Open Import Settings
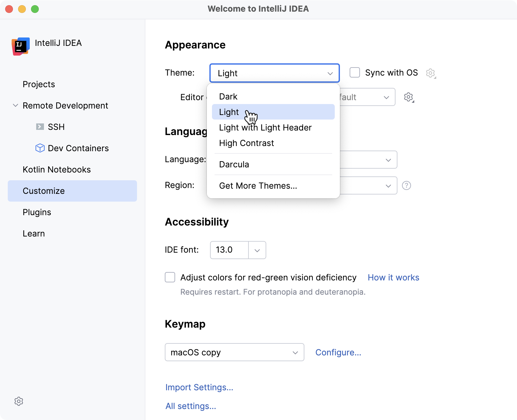The height and width of the screenshot is (420, 517). tap(199, 387)
